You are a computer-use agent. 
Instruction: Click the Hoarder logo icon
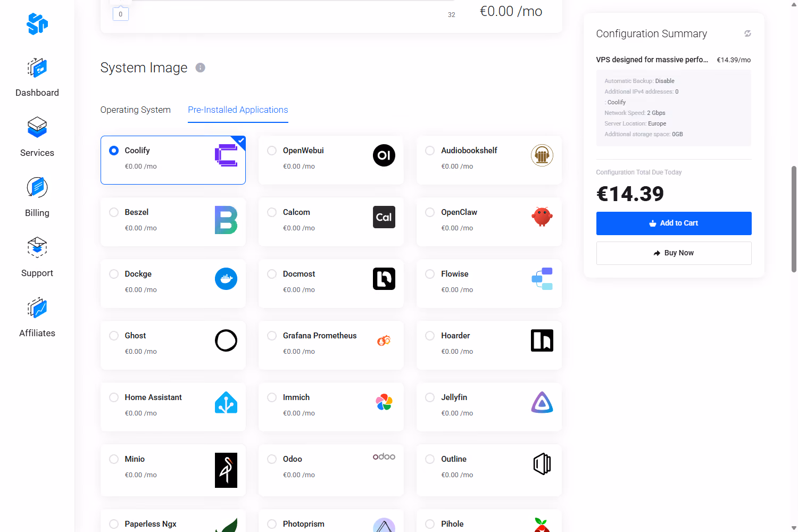(x=542, y=340)
